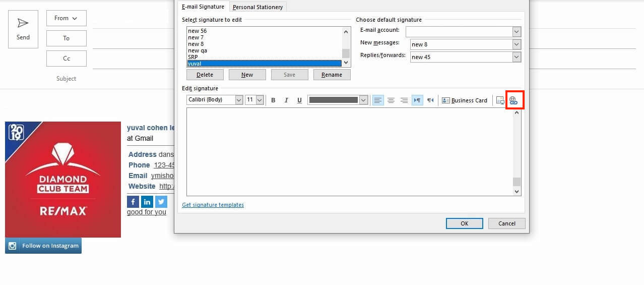The image size is (644, 285).
Task: Select the E-mail Signature tab
Action: point(203,7)
